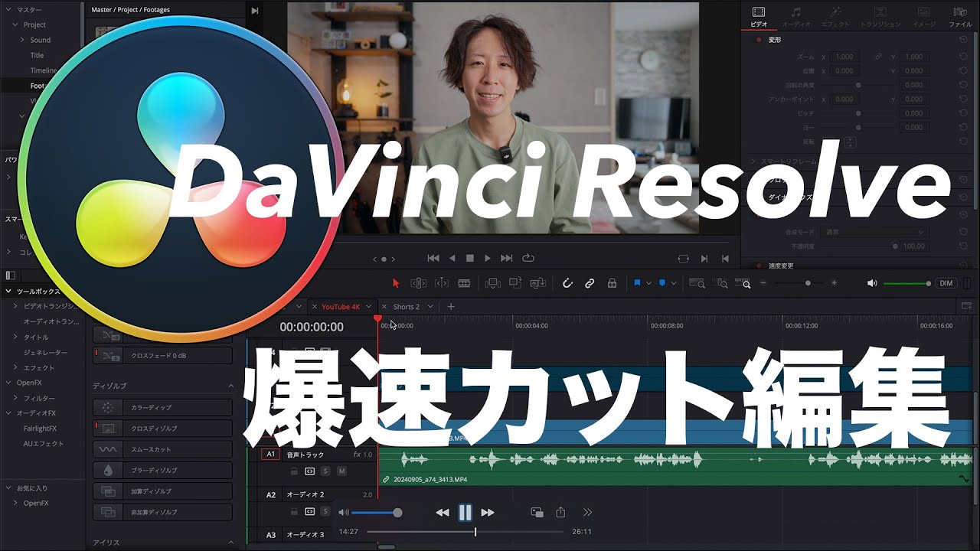980x551 pixels.
Task: Add a blue flag to the clip
Action: pyautogui.click(x=637, y=283)
